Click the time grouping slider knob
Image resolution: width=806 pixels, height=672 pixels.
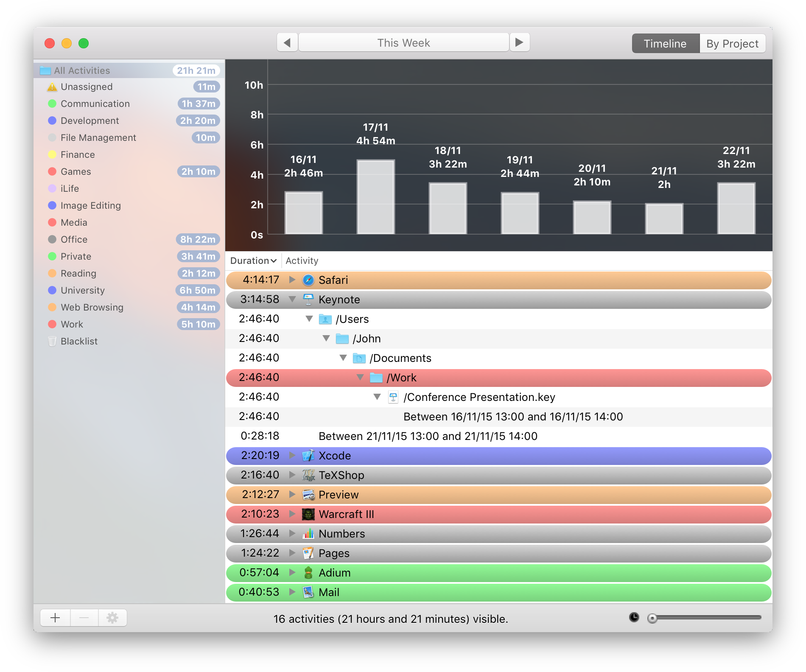(x=652, y=618)
